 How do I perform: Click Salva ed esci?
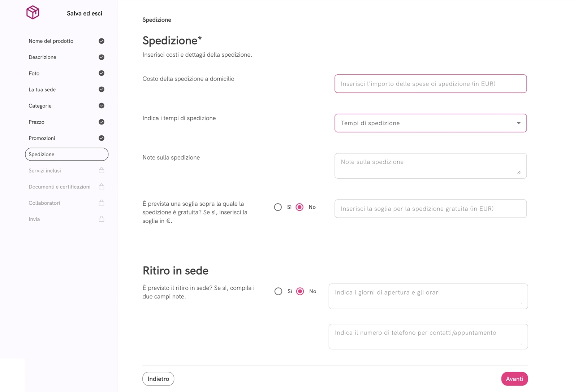click(85, 13)
